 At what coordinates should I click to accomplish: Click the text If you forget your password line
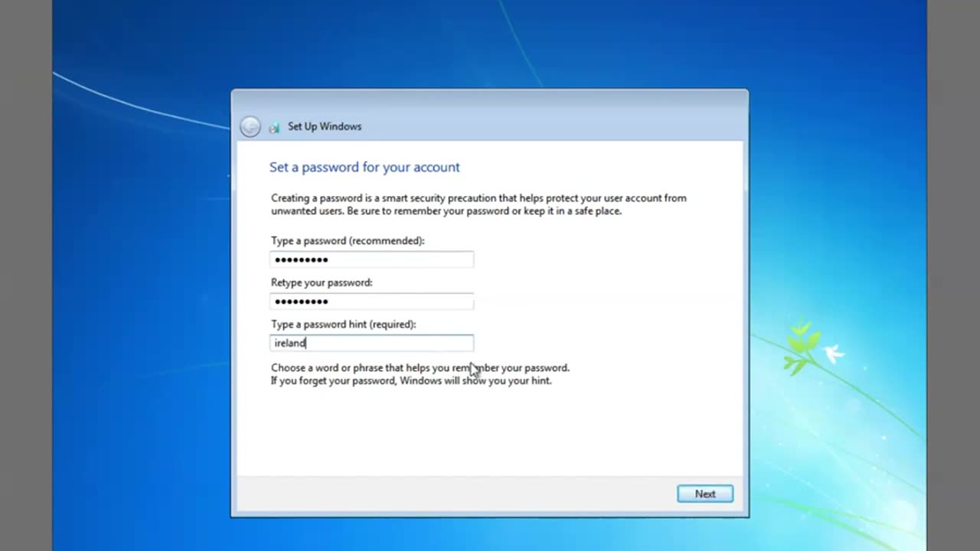coord(411,380)
